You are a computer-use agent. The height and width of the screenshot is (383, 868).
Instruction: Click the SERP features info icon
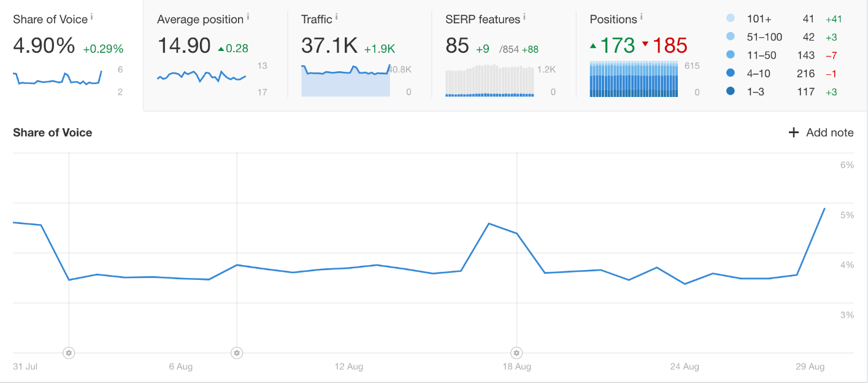tap(524, 16)
